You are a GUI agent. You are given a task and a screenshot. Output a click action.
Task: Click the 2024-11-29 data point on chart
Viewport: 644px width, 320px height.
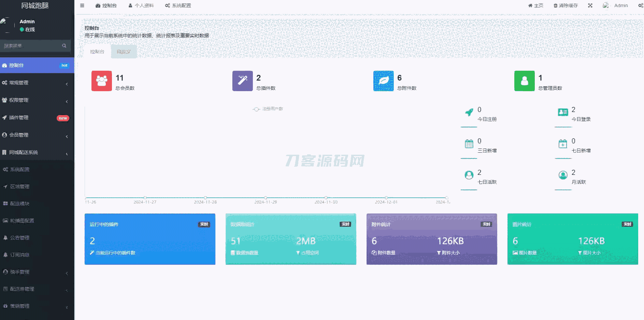coord(266,198)
